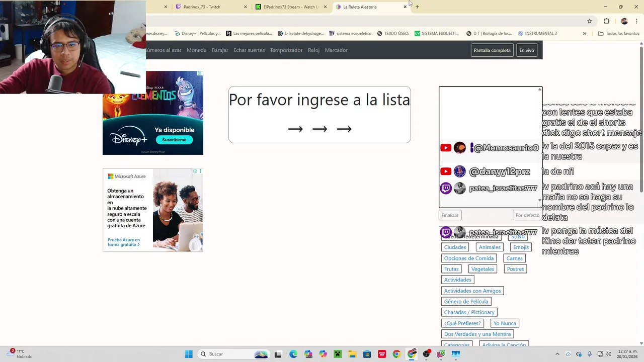Viewport: 644px width, 362px height.
Task: Open the Moneda nav item
Action: pos(196,50)
